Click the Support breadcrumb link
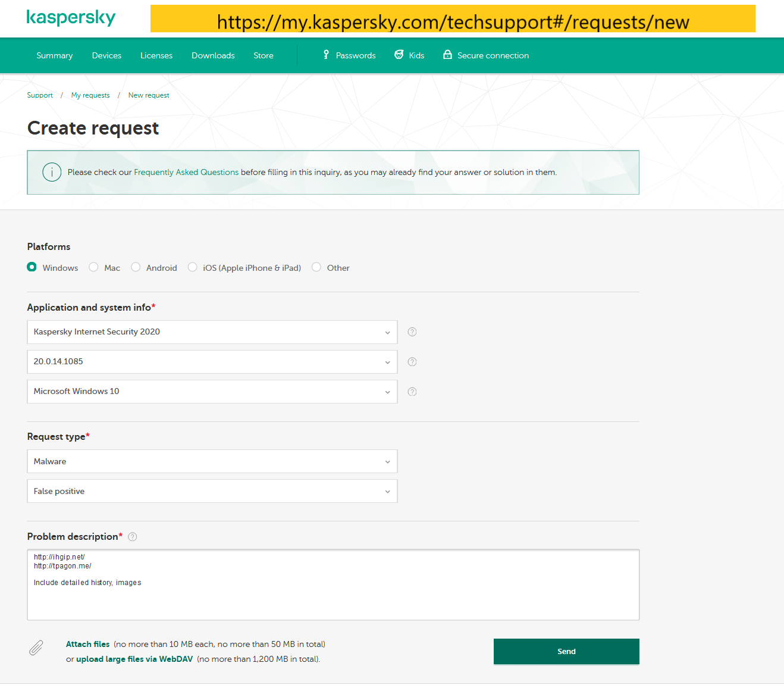This screenshot has width=784, height=691. (x=40, y=95)
